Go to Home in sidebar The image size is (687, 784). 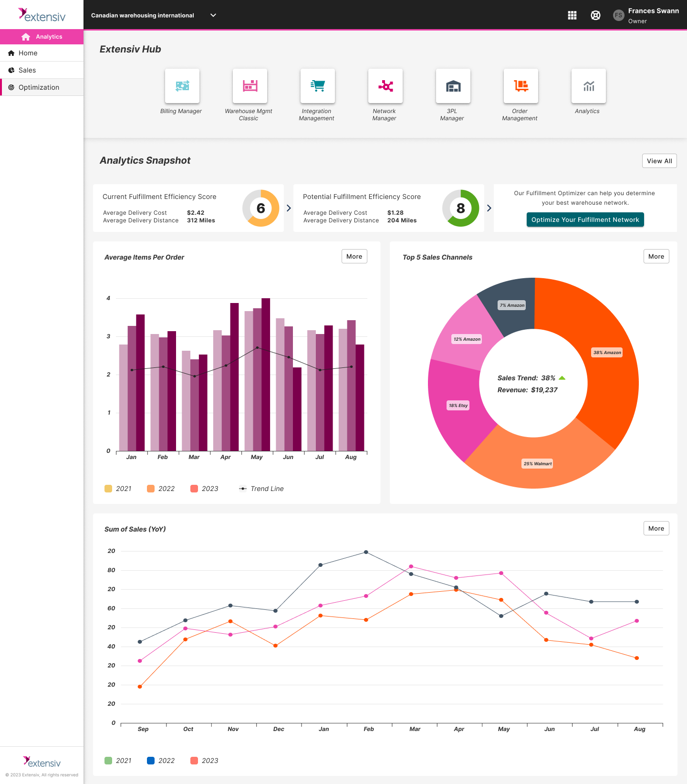click(42, 53)
